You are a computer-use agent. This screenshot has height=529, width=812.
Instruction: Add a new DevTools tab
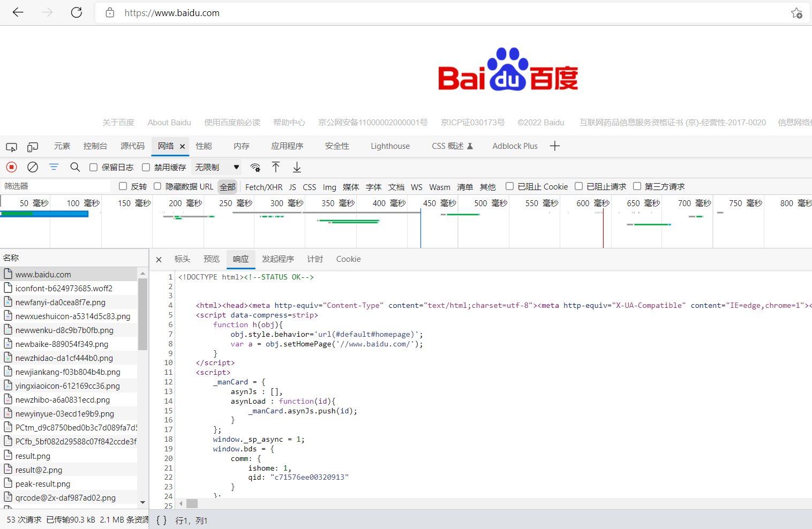click(x=555, y=146)
